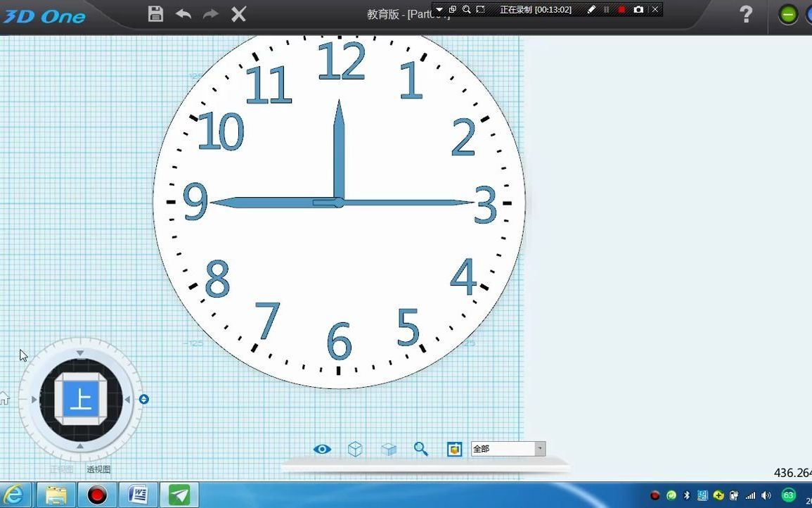The image size is (812, 508).
Task: Stop recording with the red circle button
Action: pos(622,9)
